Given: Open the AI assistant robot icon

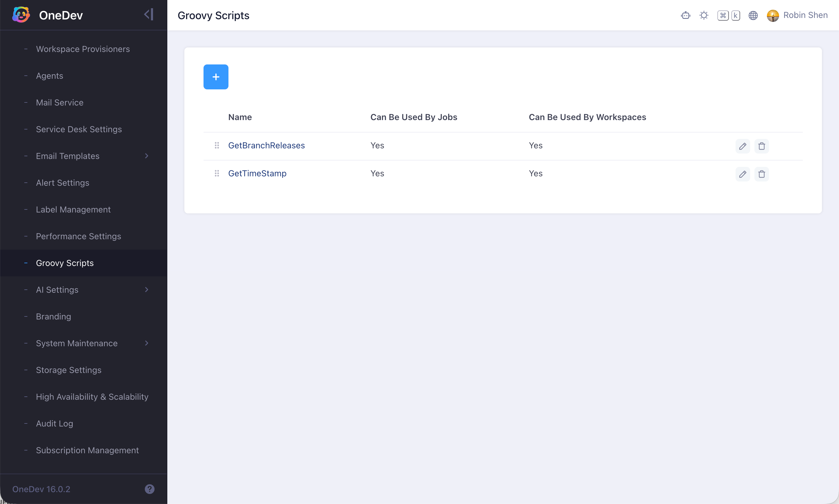Looking at the screenshot, I should coord(685,15).
